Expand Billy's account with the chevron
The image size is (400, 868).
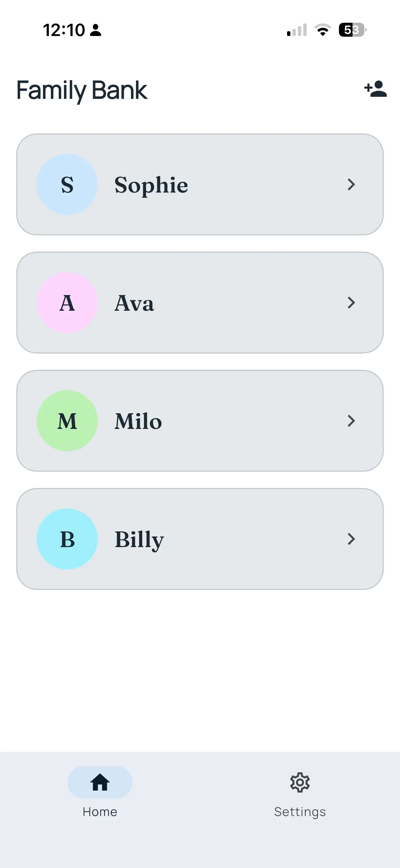tap(351, 539)
